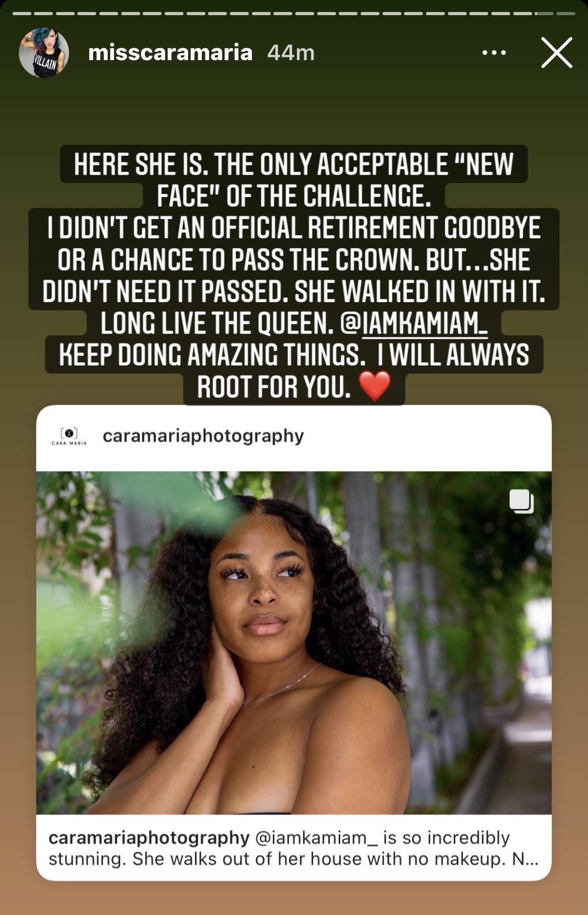Open the embedded photo post of the woman

[294, 643]
